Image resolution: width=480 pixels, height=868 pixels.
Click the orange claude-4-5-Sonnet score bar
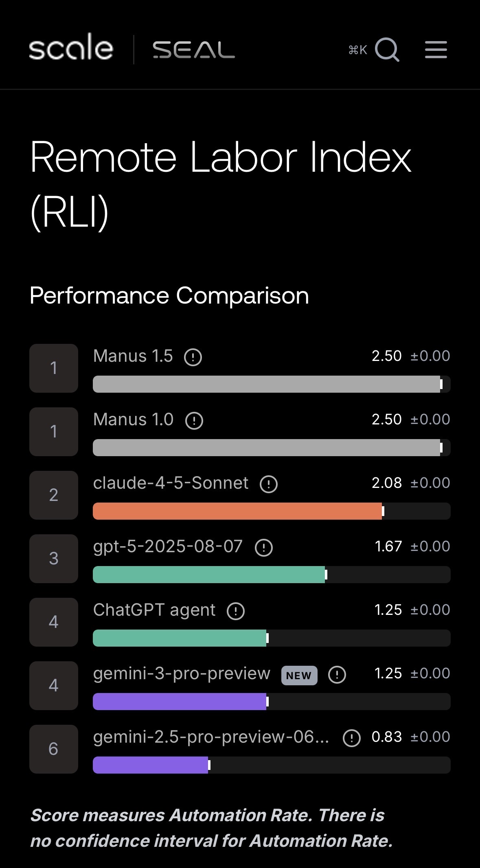tap(237, 511)
